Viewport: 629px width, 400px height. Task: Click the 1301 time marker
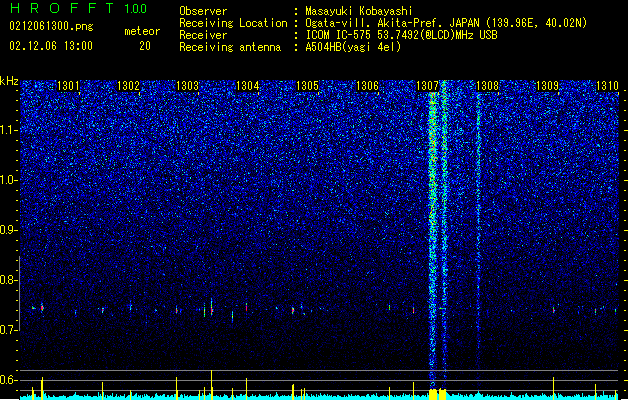pyautogui.click(x=68, y=86)
